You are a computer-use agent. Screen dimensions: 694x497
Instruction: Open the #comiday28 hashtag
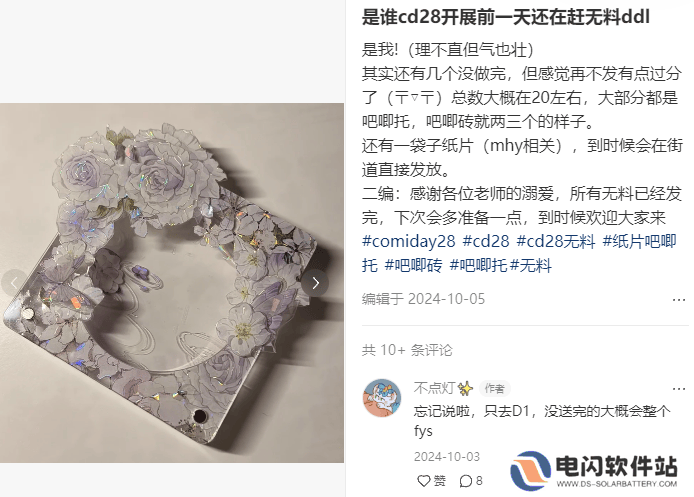click(x=409, y=241)
